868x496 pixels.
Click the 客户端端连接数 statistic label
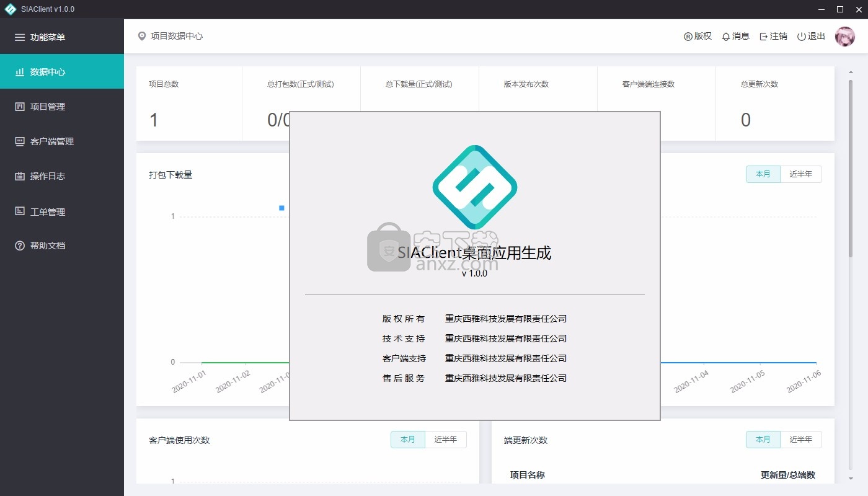point(649,84)
